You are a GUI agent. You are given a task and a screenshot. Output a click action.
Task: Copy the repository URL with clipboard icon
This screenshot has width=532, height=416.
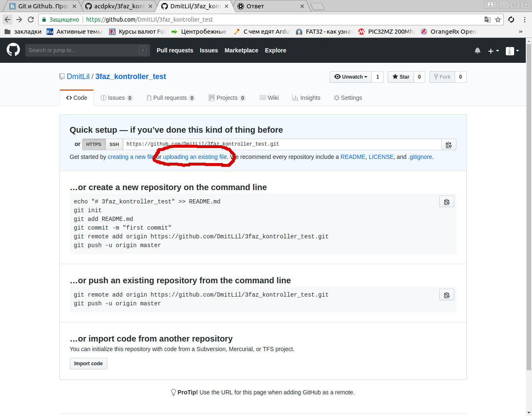click(x=449, y=145)
